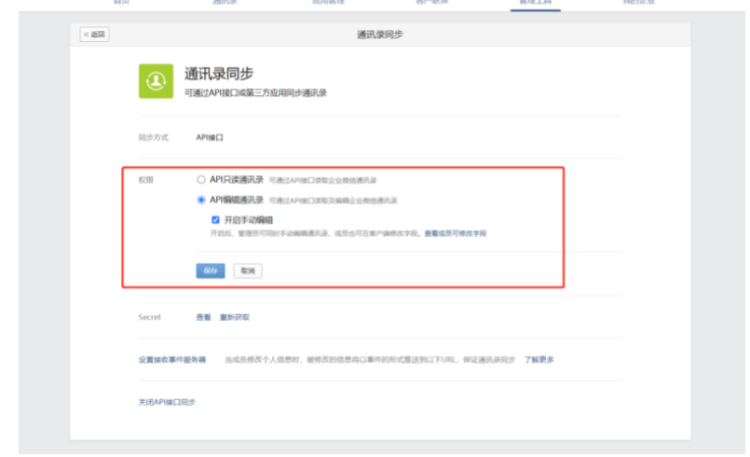Image resolution: width=750 pixels, height=457 pixels.
Task: Regenerate the Secret with 重新获取
Action: point(234,317)
